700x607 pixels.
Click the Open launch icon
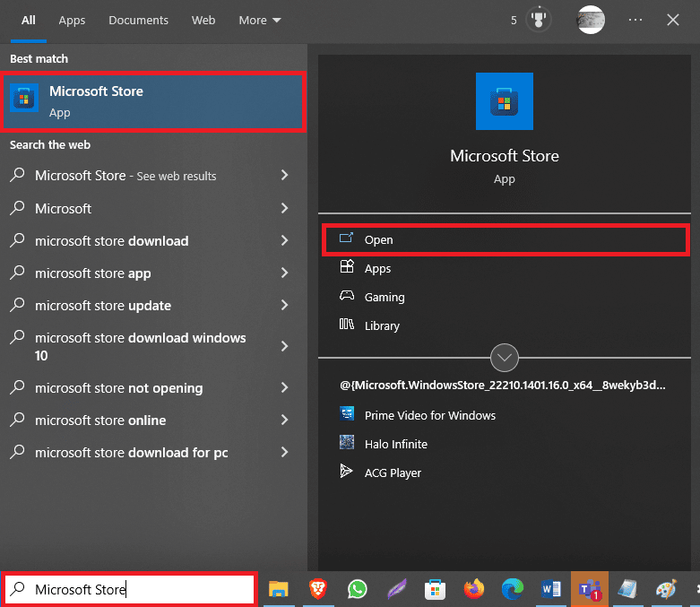point(346,238)
